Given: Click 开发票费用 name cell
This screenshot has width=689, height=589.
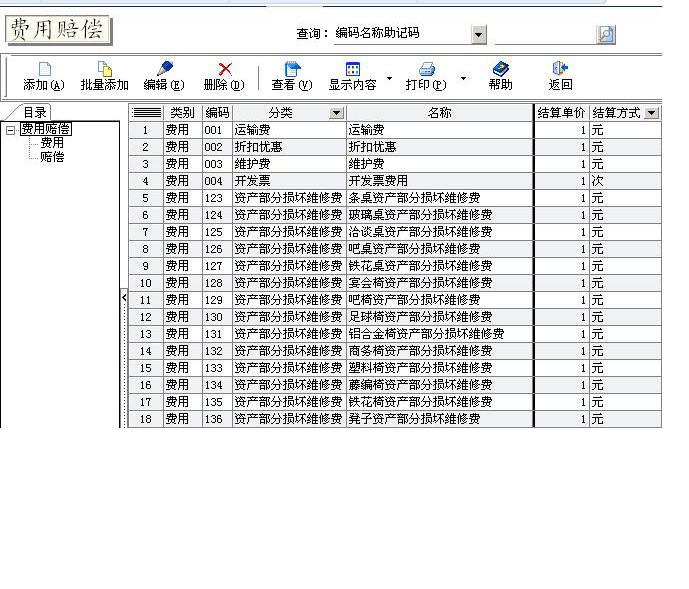Looking at the screenshot, I should (x=439, y=181).
